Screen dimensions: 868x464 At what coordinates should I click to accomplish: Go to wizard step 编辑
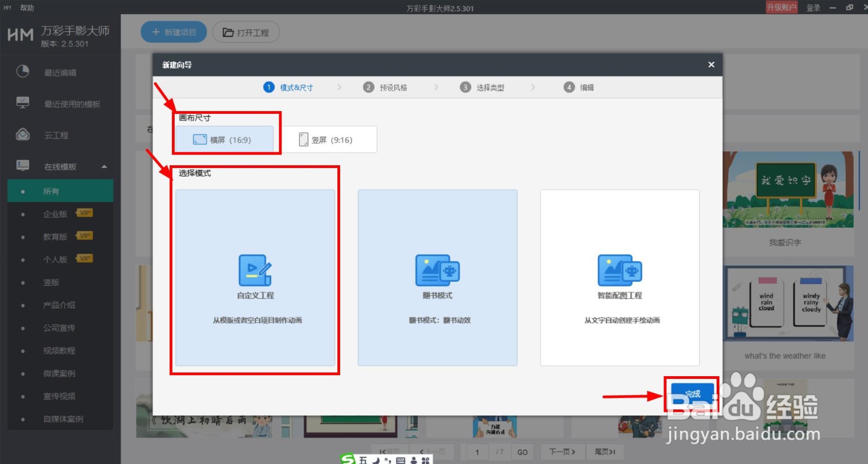(579, 87)
